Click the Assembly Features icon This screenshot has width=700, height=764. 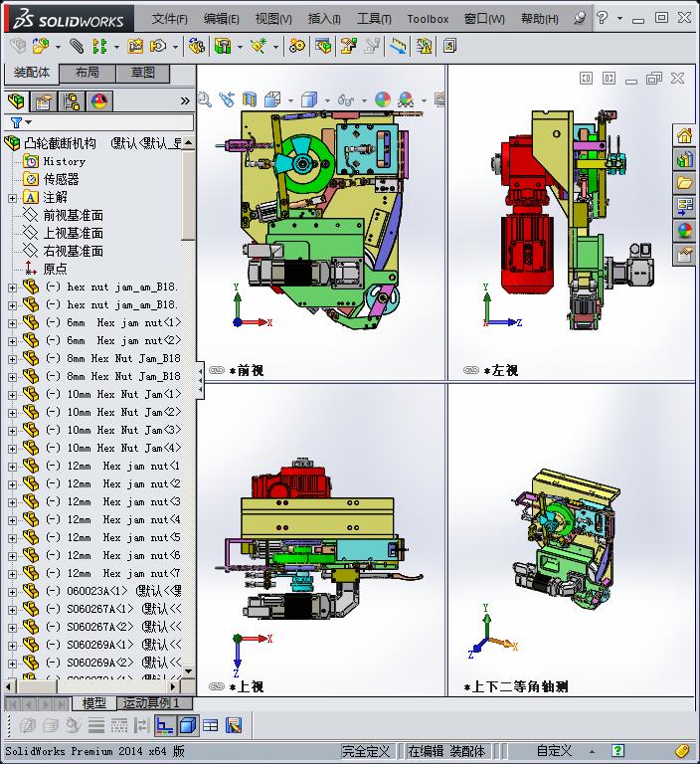pyautogui.click(x=223, y=47)
